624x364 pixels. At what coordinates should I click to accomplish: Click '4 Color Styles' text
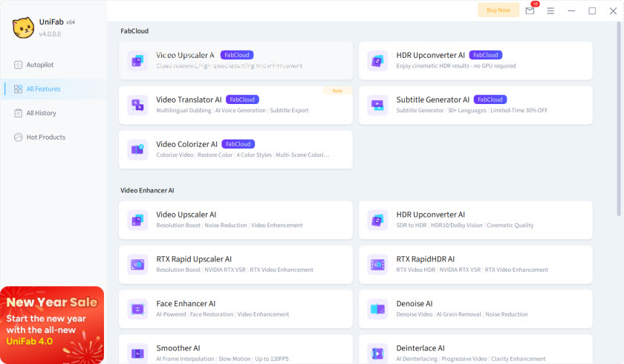coord(254,155)
